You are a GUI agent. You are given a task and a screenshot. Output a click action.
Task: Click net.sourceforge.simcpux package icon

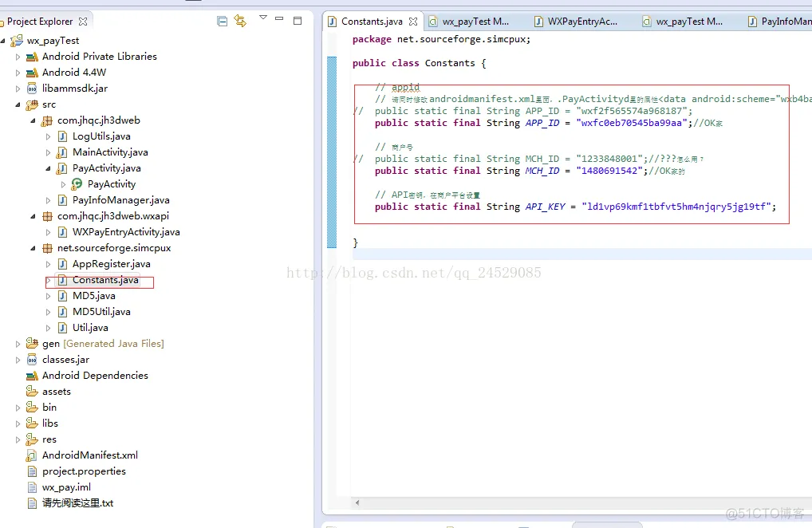[47, 248]
